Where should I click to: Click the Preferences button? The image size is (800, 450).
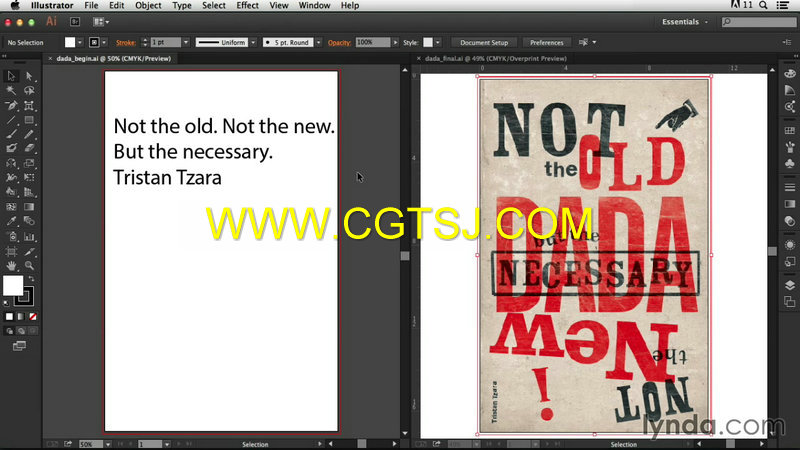click(546, 42)
